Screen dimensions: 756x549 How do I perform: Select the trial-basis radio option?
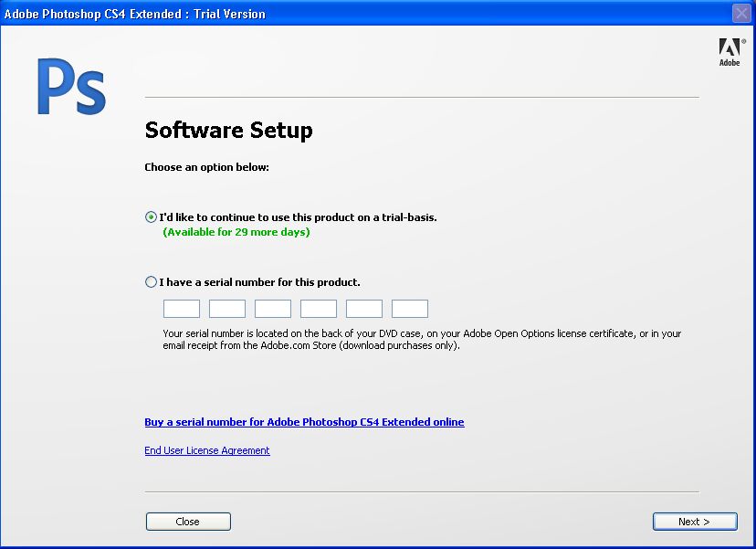pyautogui.click(x=151, y=217)
